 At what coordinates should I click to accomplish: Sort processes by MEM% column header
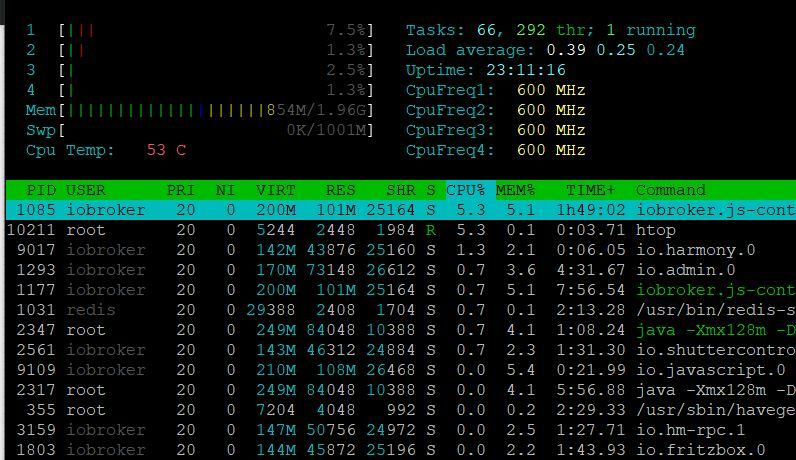pos(515,190)
